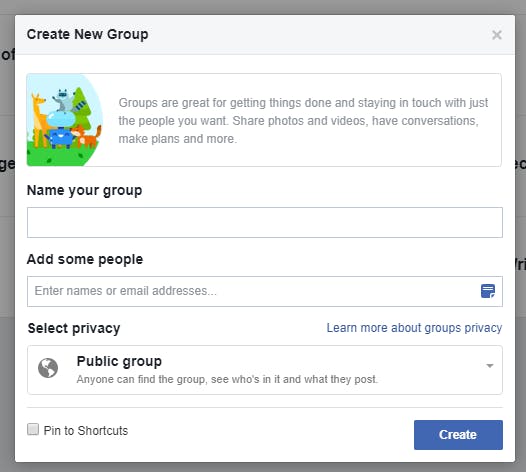
Task: Click the globe icon for Public group
Action: pos(48,368)
